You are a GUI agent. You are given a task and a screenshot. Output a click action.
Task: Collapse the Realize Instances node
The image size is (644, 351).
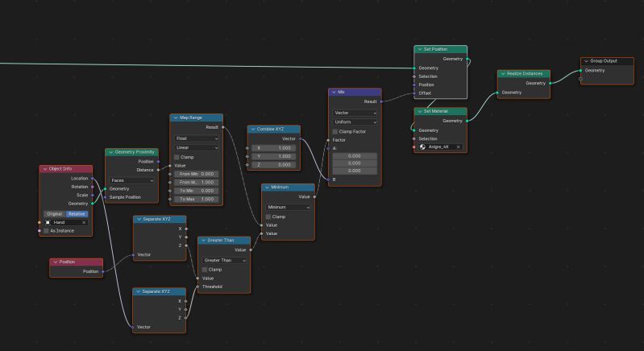(503, 74)
